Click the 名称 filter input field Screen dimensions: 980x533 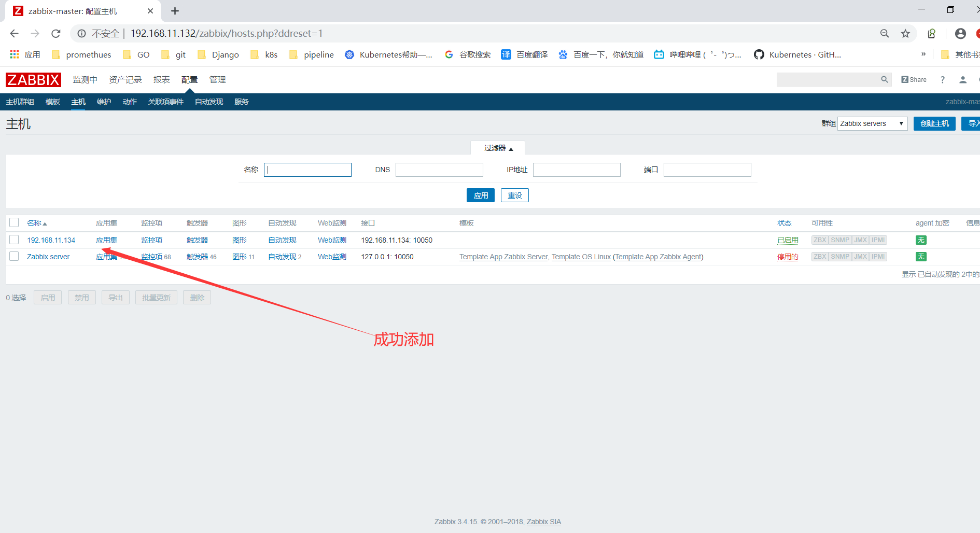point(307,170)
